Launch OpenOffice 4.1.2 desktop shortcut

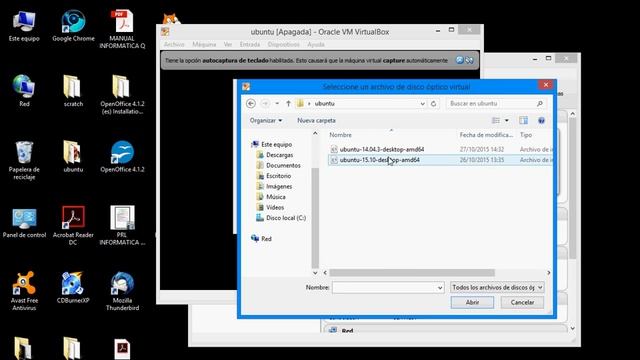[122, 157]
